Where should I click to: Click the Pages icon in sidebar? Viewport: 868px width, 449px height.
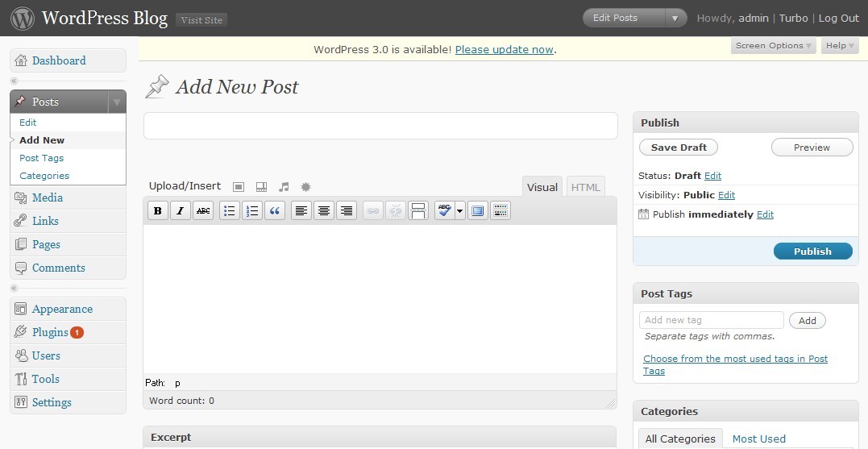20,244
